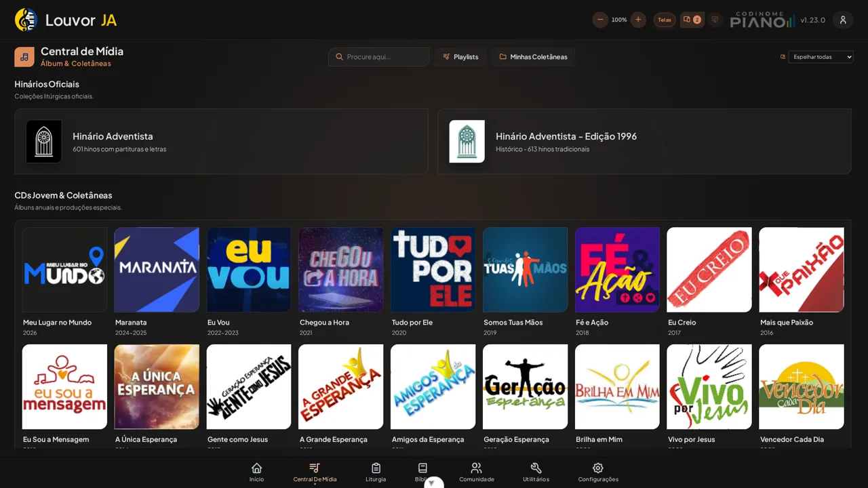Open the Vivo por Jesus album cover
Image resolution: width=868 pixels, height=488 pixels.
click(709, 387)
